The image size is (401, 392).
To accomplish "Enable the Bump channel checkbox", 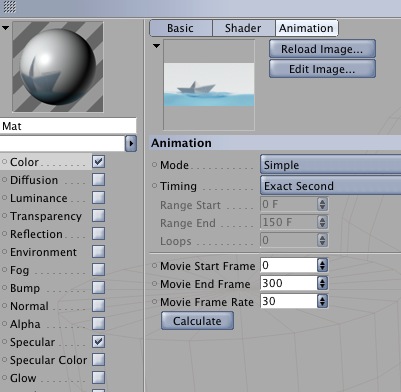I will pyautogui.click(x=99, y=288).
